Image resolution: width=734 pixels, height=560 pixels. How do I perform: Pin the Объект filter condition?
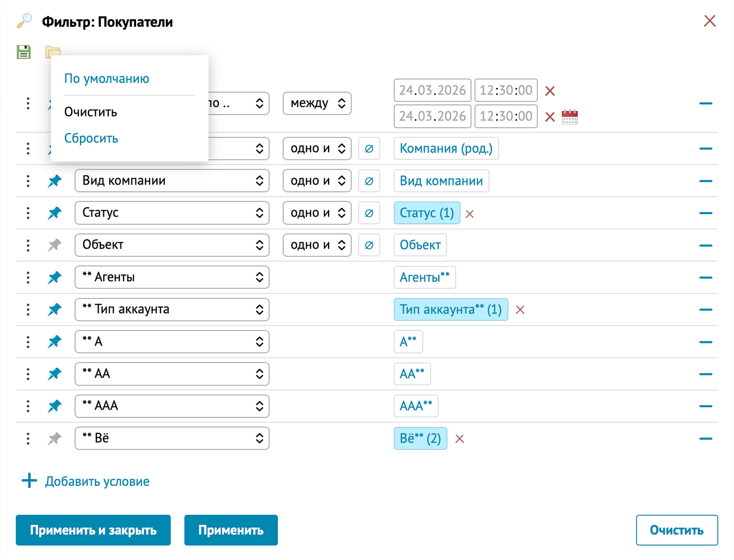coord(55,245)
